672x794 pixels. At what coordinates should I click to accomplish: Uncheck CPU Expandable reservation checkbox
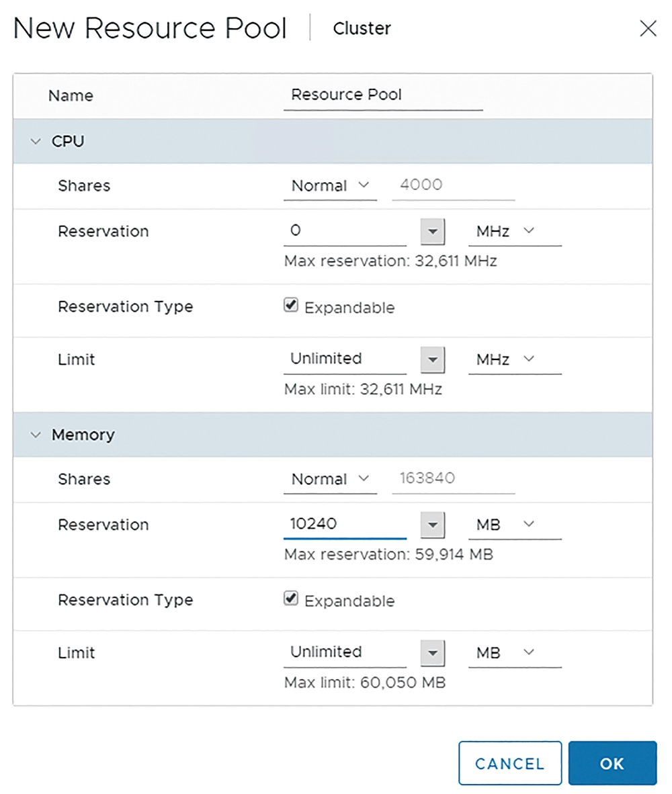291,305
